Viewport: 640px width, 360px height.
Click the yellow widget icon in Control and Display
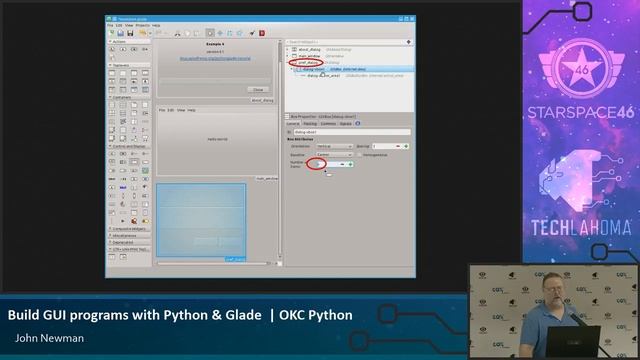point(145,221)
